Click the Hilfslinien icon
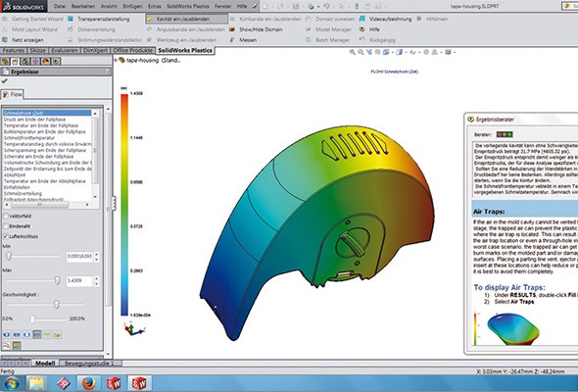This screenshot has width=578, height=392. 418,19
